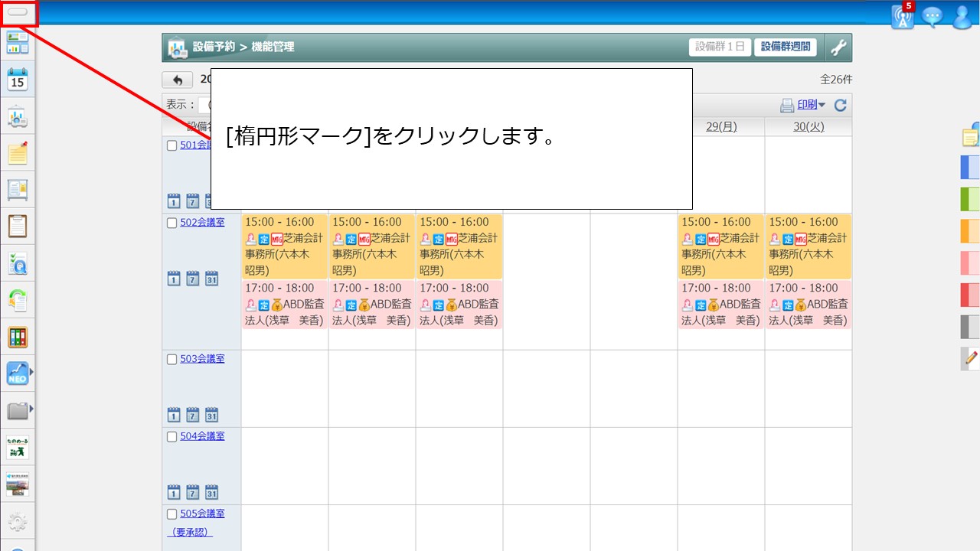The height and width of the screenshot is (551, 980).
Task: Open the 505会議室 facility link
Action: [x=202, y=514]
